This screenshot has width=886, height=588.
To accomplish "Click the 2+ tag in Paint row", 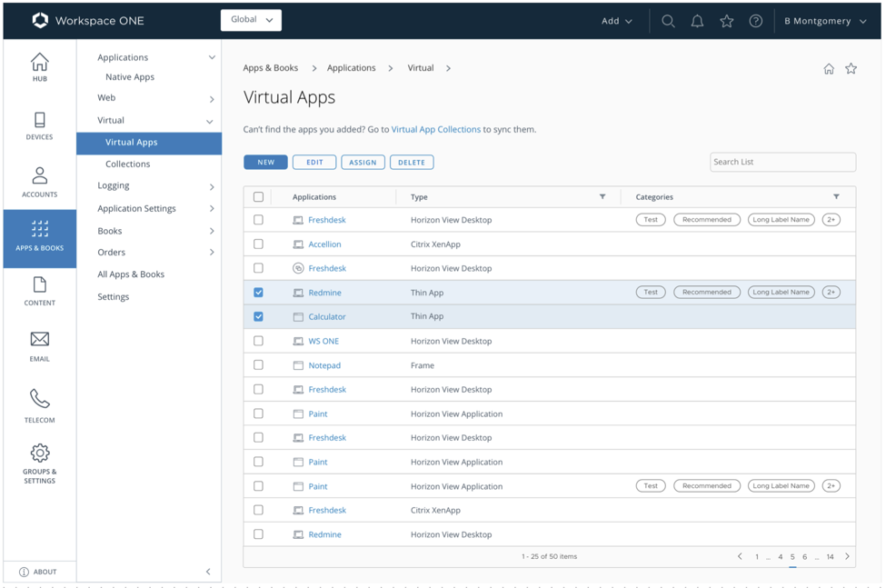I will click(831, 486).
